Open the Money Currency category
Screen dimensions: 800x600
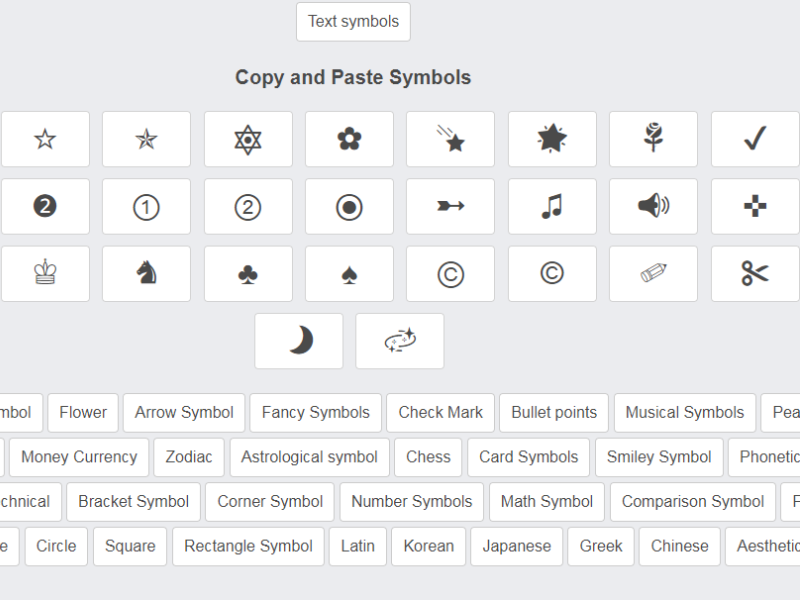(79, 457)
